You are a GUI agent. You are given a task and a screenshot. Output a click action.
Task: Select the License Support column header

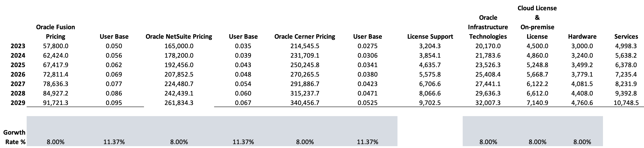pyautogui.click(x=430, y=37)
